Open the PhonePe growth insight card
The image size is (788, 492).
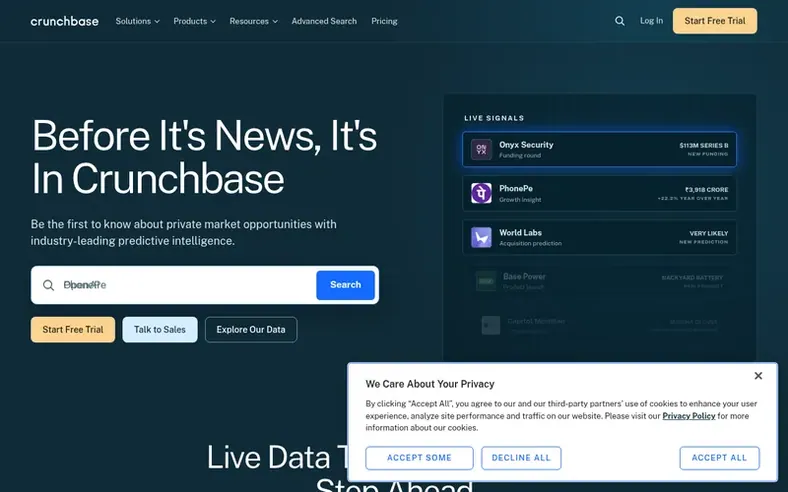pyautogui.click(x=599, y=193)
